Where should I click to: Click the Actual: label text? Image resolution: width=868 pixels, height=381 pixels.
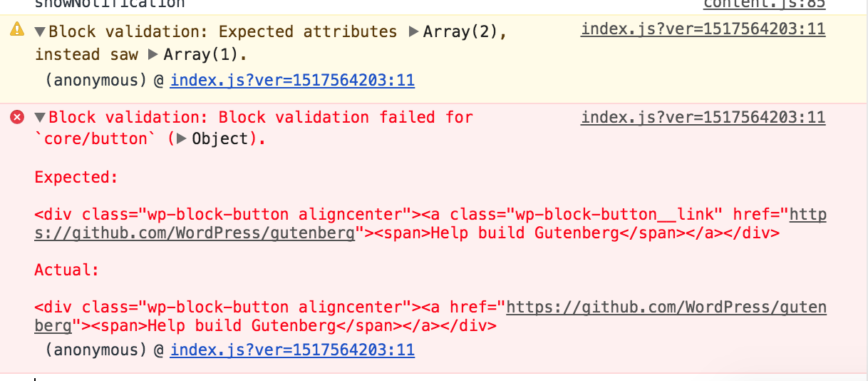[66, 270]
